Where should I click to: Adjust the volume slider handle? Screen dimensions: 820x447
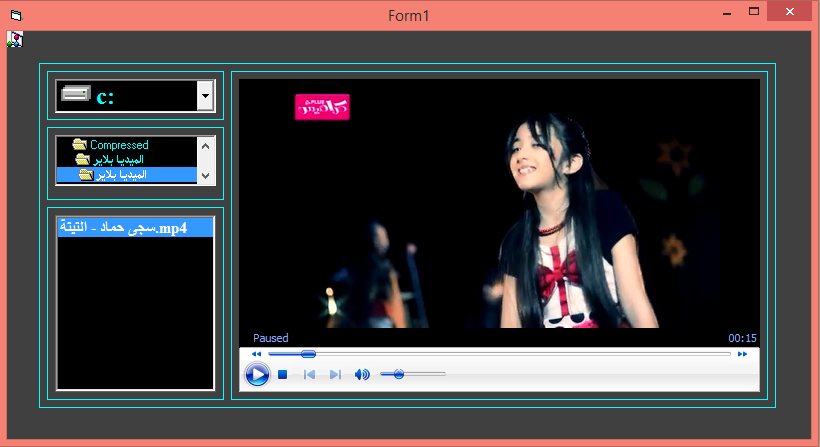pyautogui.click(x=399, y=374)
